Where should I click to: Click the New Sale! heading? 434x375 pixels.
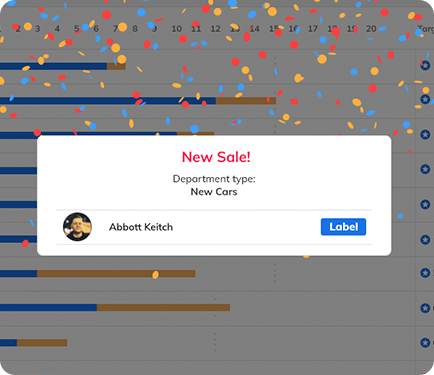216,157
